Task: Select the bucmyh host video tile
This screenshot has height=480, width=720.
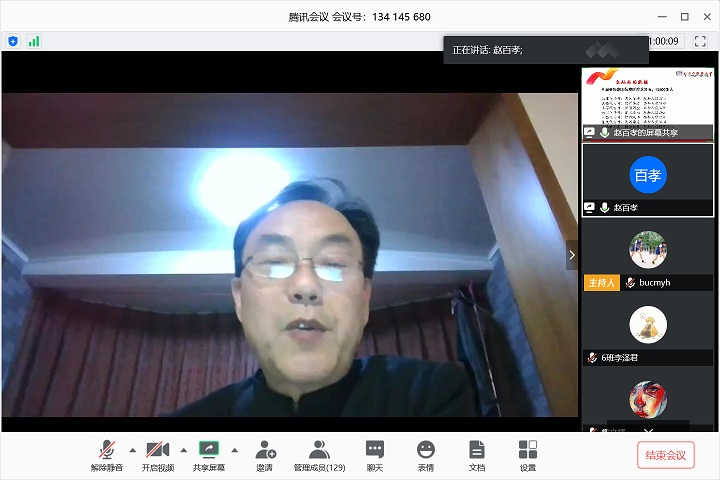Action: tap(648, 256)
